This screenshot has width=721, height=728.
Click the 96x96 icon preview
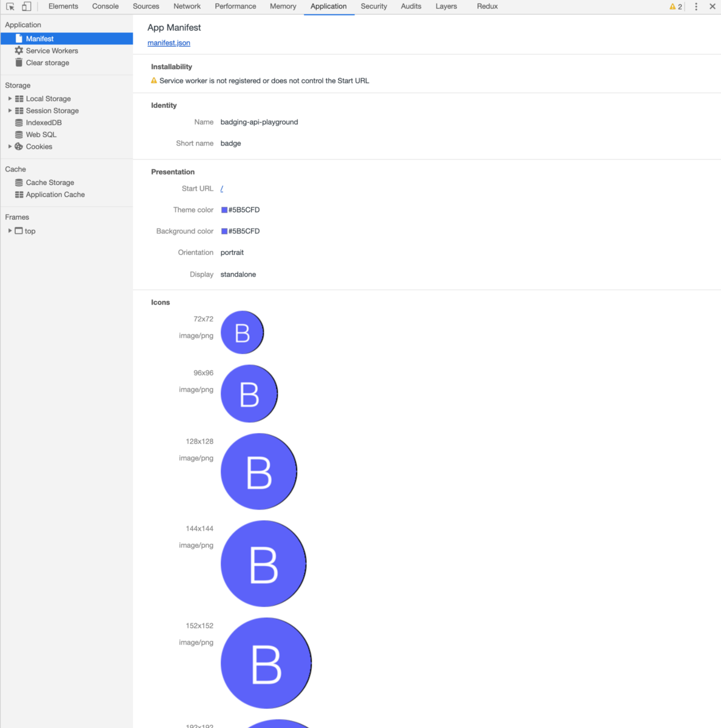[x=249, y=394]
